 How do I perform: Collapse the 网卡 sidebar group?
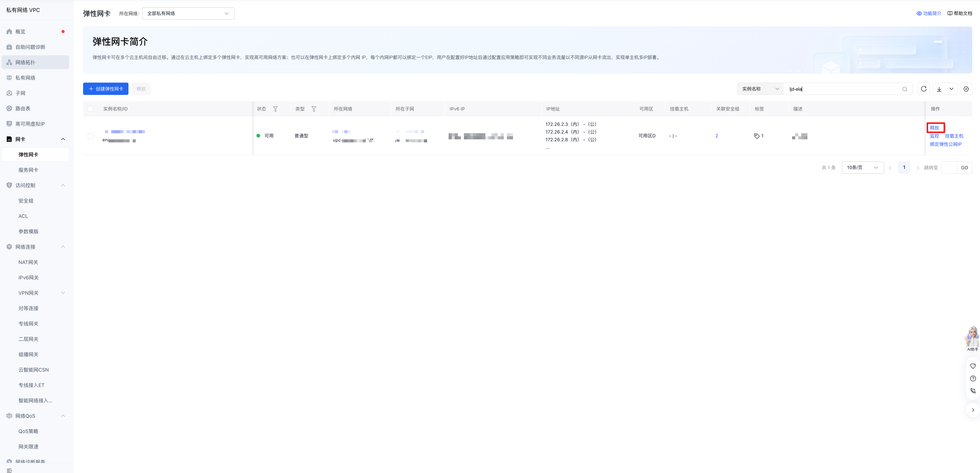point(63,139)
